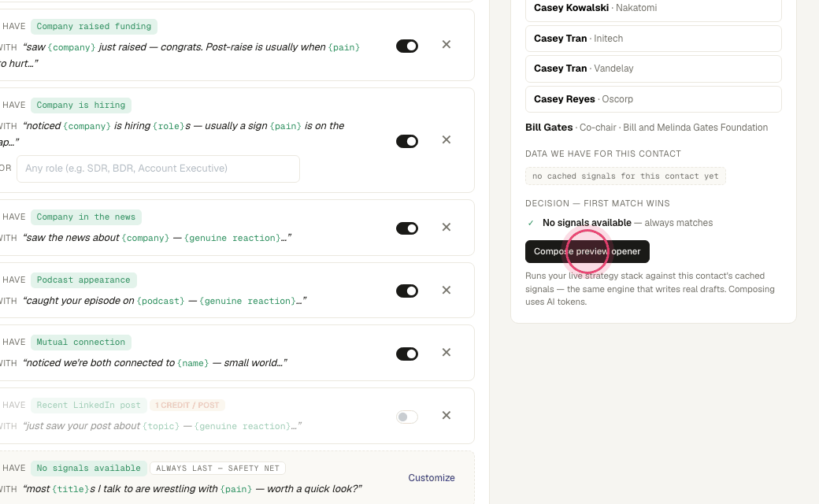Click the Podcast appearance tag

coord(83,280)
